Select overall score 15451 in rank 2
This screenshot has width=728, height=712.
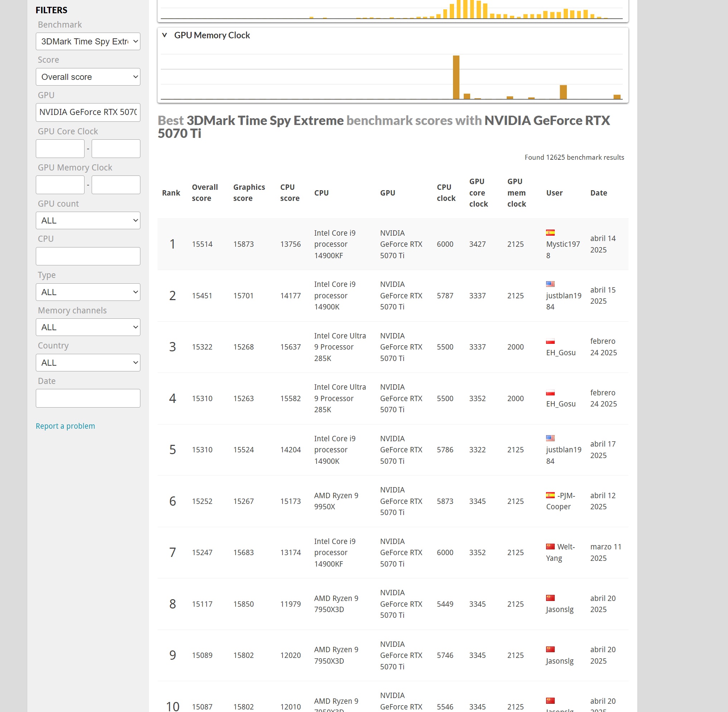(x=202, y=296)
